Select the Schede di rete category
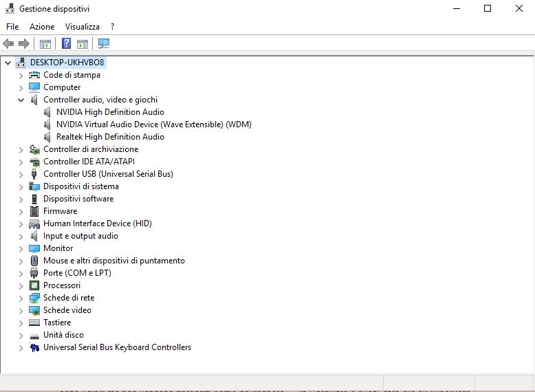 coord(69,298)
